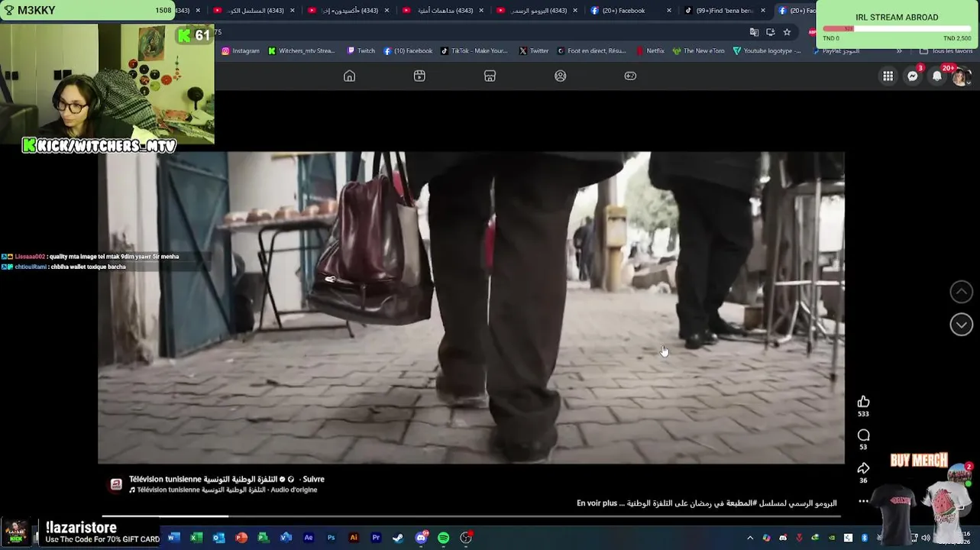Open the Foot en direct bookmark
This screenshot has height=550, width=980.
pyautogui.click(x=592, y=51)
